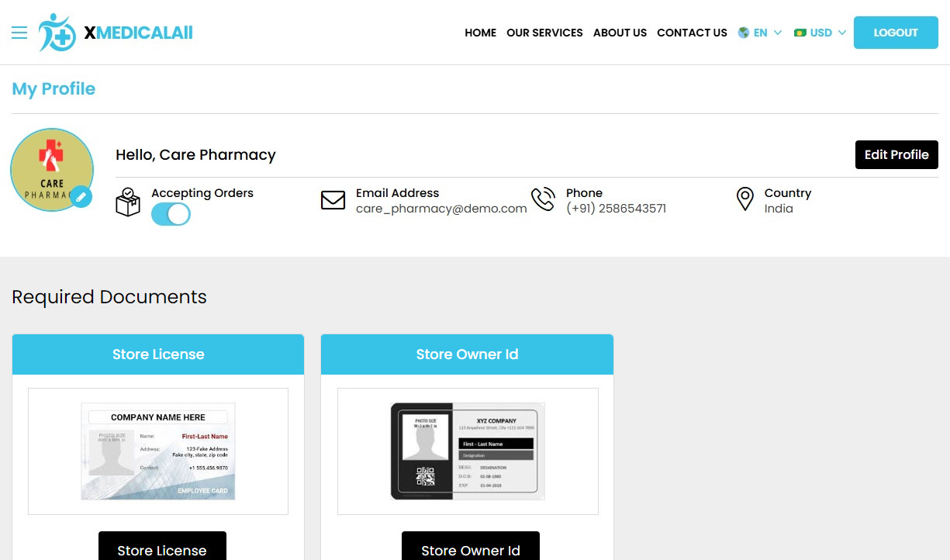The width and height of the screenshot is (950, 560).
Task: Open the Store License document thumbnail
Action: click(x=158, y=451)
